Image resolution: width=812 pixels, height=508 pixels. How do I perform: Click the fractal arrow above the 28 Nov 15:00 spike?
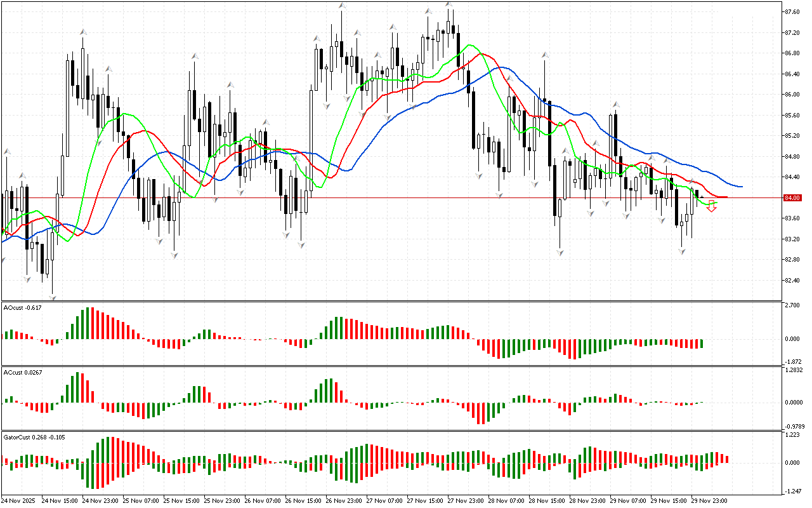[544, 55]
